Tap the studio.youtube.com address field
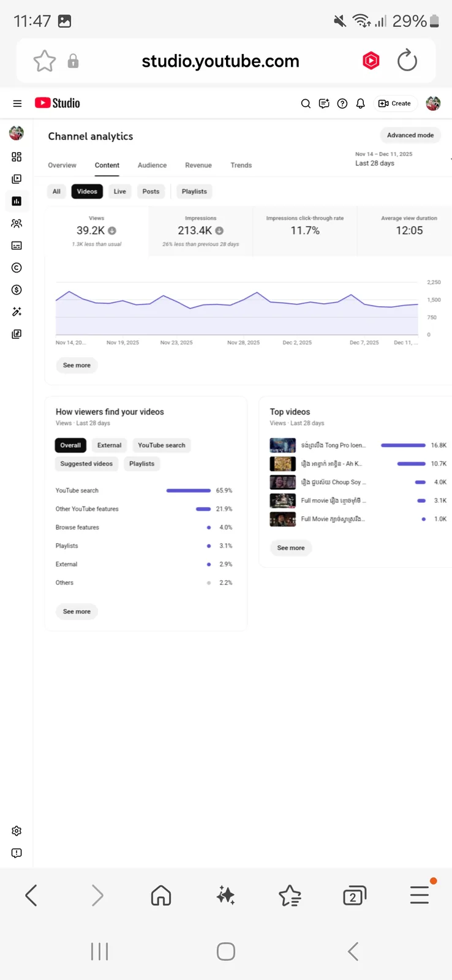452x980 pixels. pos(220,61)
